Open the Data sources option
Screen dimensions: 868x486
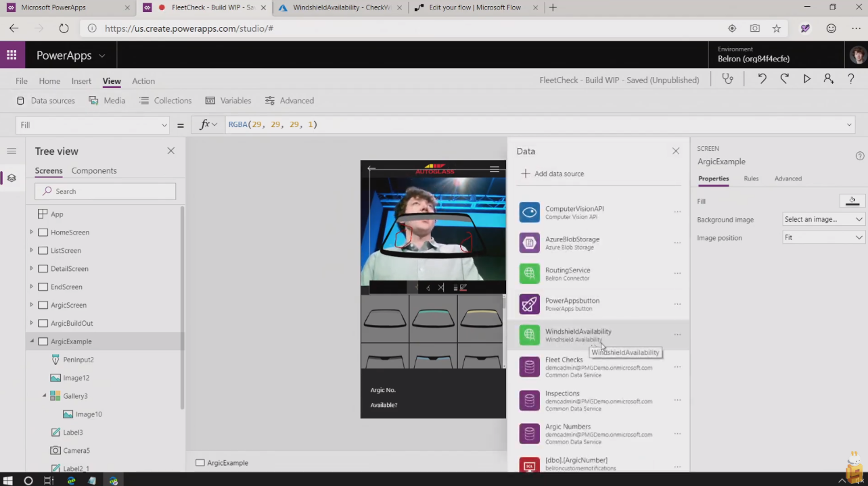click(x=45, y=101)
